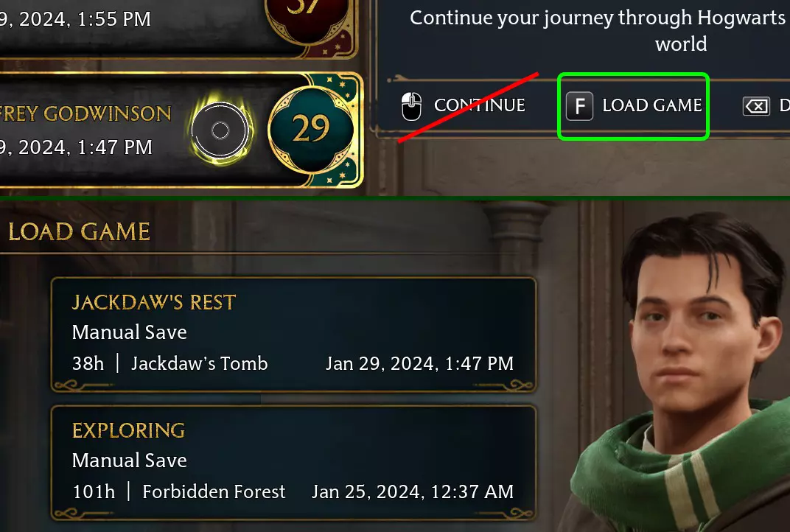Click the 38h Jackdaw's Tomb playtime line
790x532 pixels.
pos(169,363)
